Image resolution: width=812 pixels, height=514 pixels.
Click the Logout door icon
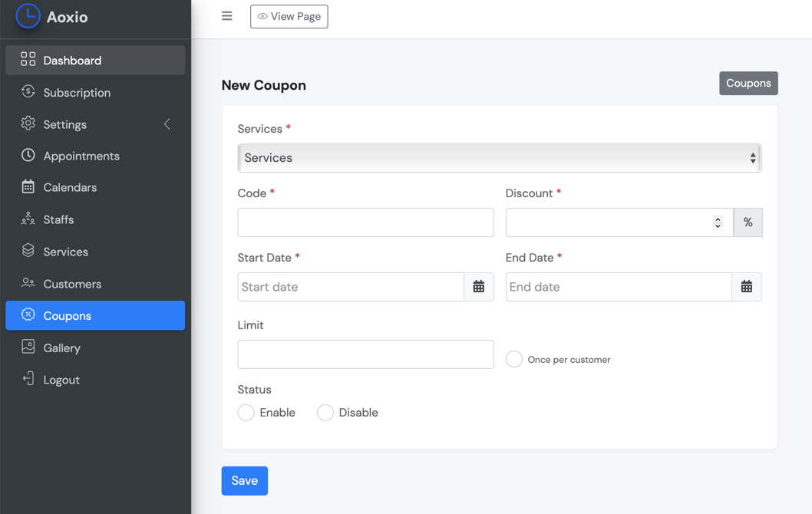point(28,379)
